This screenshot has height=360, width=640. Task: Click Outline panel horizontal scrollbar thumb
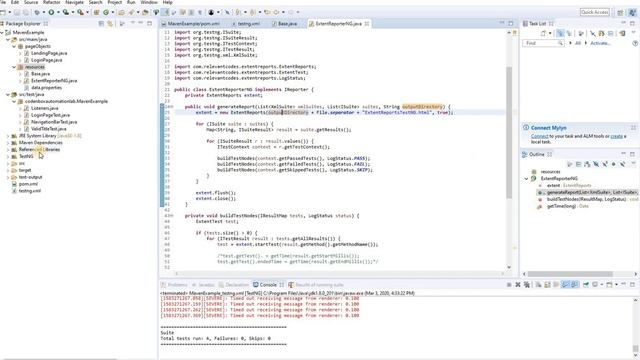click(570, 274)
